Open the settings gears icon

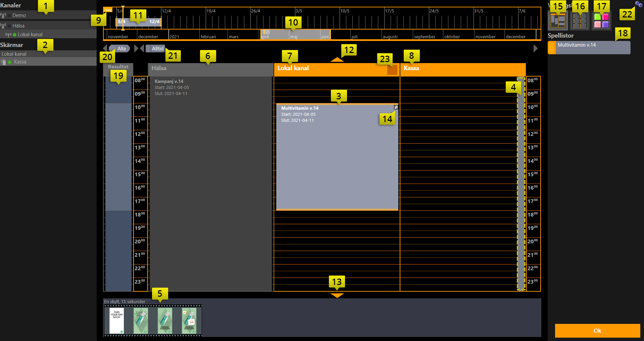click(x=638, y=4)
